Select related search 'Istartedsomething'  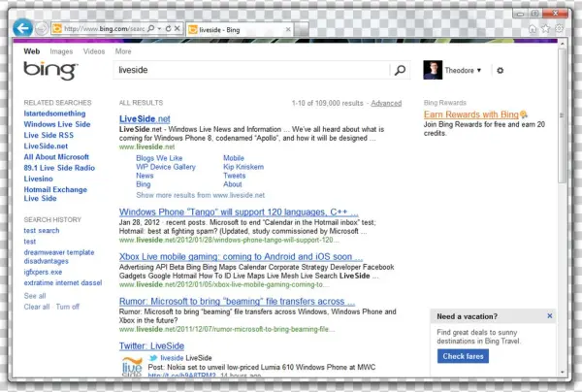click(54, 114)
